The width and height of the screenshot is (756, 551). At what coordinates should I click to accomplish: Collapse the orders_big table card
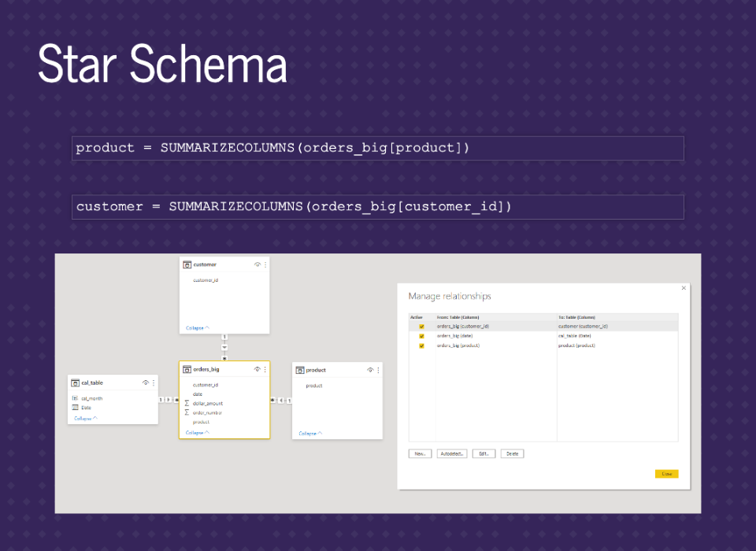[197, 432]
